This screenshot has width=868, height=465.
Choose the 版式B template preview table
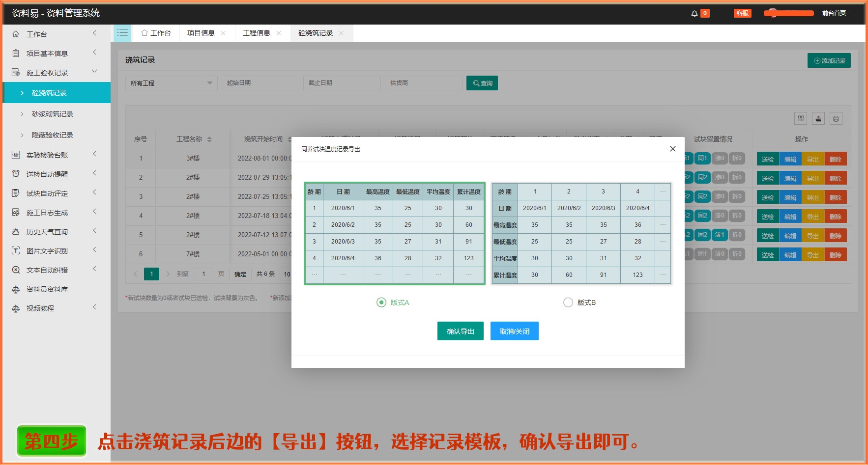(581, 233)
